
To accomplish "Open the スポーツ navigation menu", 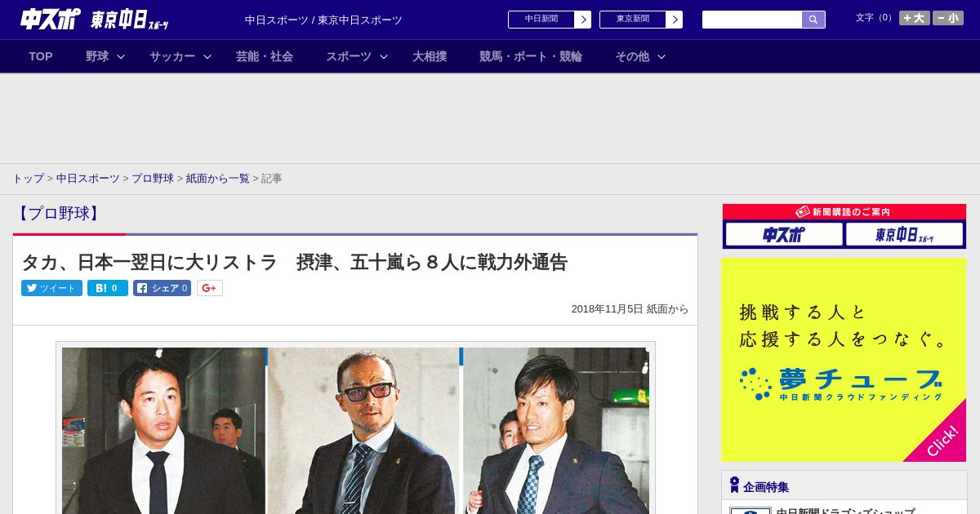I will coord(349,56).
